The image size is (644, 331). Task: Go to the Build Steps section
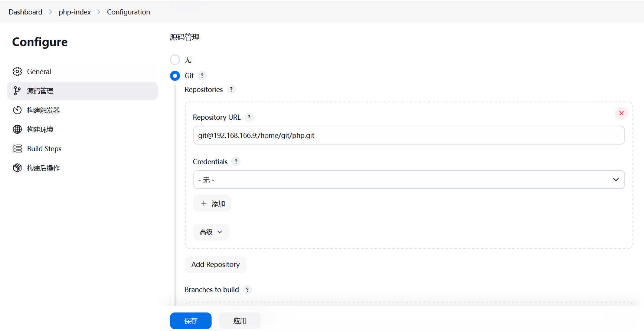82,149
